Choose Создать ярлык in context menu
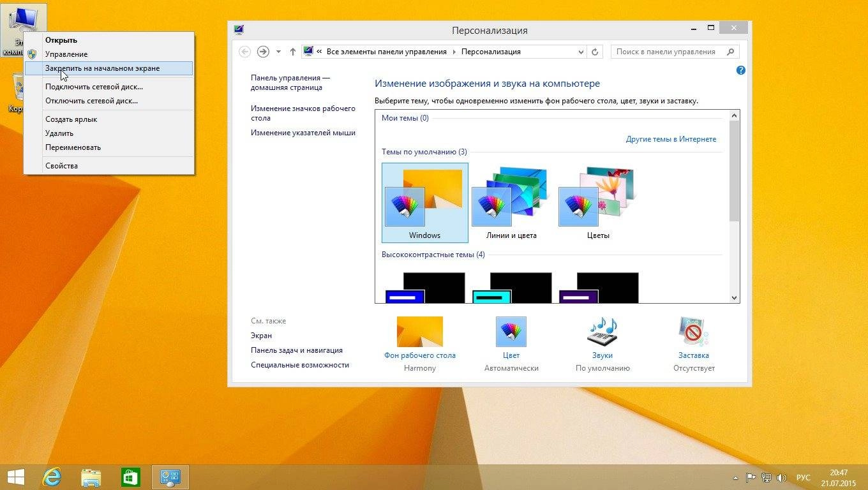 108,119
